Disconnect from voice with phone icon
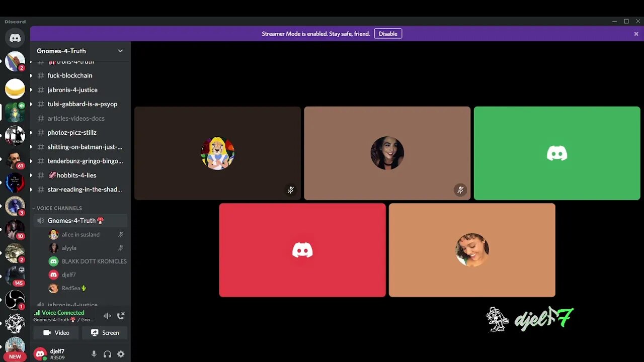The width and height of the screenshot is (644, 362). pyautogui.click(x=121, y=316)
